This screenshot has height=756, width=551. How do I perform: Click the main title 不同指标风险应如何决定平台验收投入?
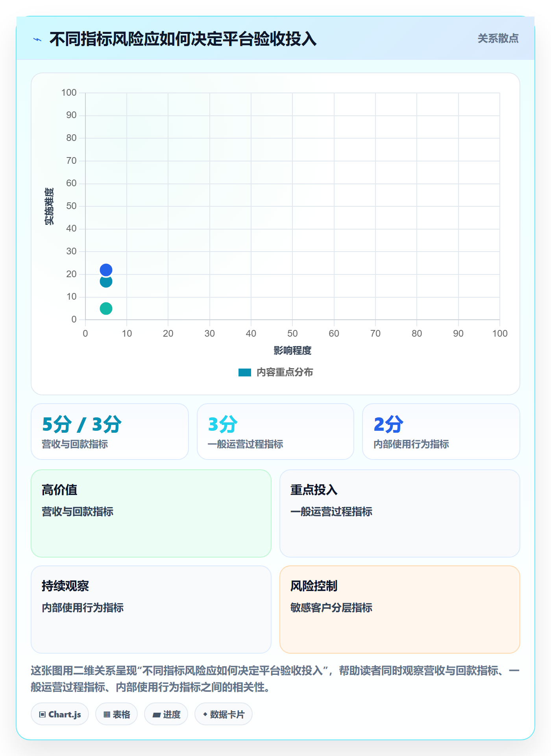[x=183, y=39]
